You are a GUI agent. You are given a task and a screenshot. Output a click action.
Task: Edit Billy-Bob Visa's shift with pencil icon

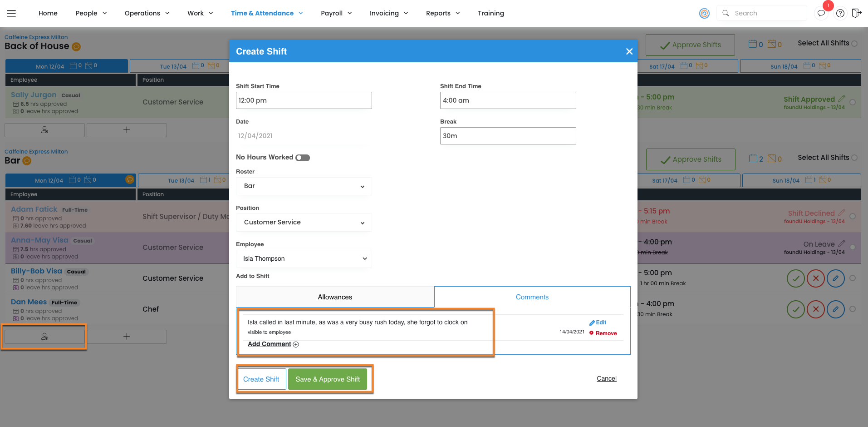[x=835, y=278]
